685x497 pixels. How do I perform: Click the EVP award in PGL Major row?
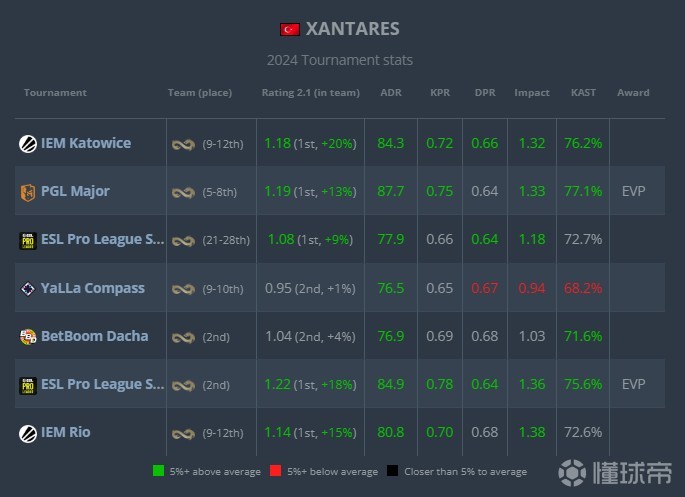point(633,191)
